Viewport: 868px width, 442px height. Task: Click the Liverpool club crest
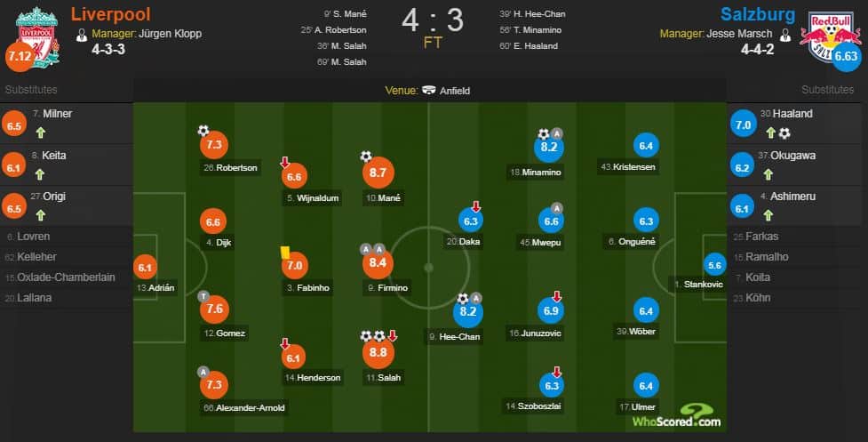click(37, 36)
